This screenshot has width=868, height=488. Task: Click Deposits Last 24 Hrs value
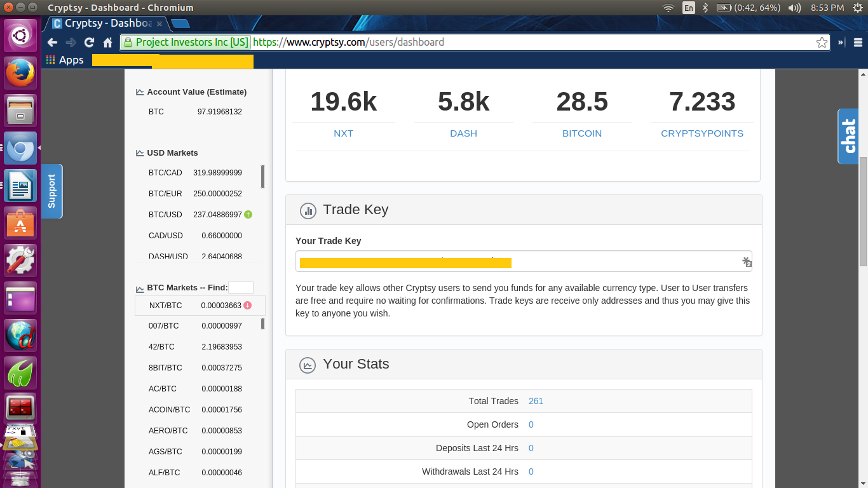pyautogui.click(x=531, y=448)
